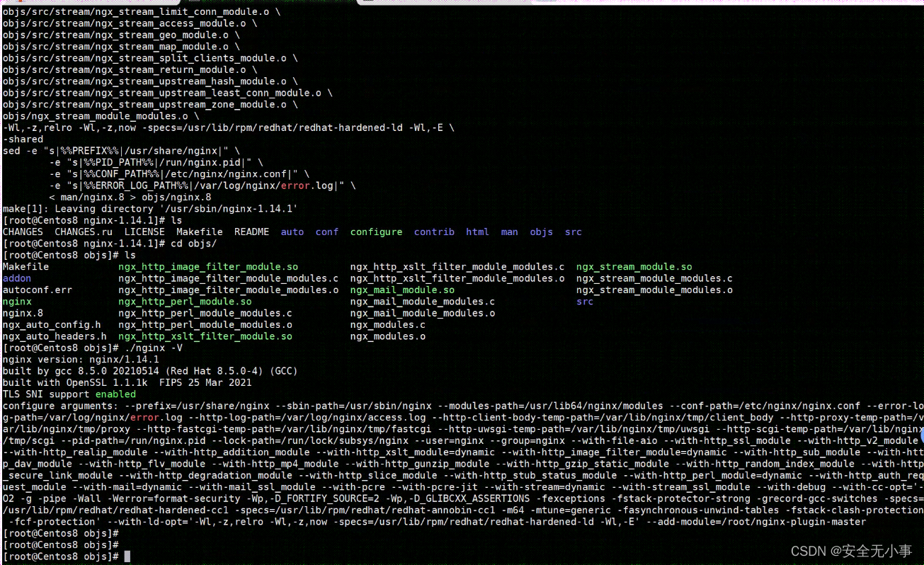924x565 pixels.
Task: Click ngx_http_image_filter_module_modules.o
Action: click(229, 290)
